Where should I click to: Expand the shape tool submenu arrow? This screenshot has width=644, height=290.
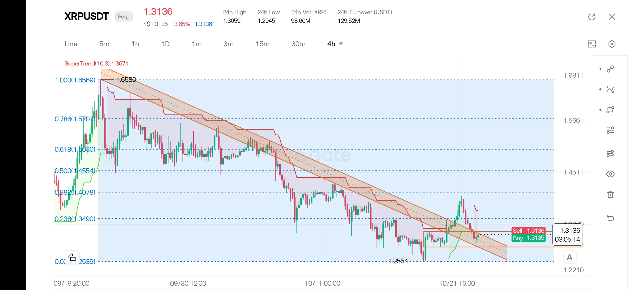[600, 110]
